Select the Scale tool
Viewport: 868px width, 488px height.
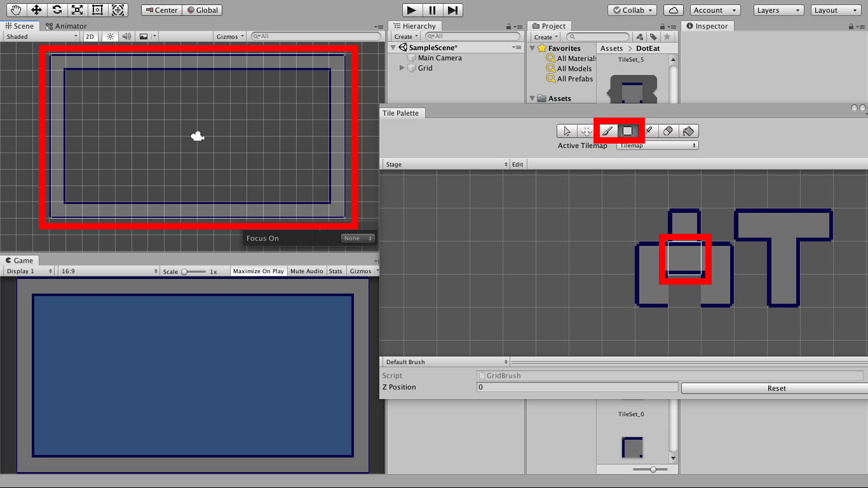[77, 10]
